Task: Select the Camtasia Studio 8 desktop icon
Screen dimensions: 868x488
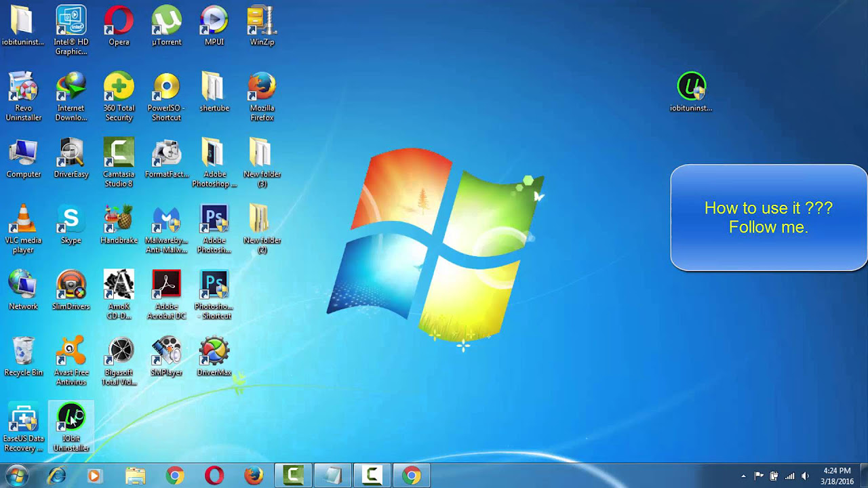Action: [x=119, y=163]
